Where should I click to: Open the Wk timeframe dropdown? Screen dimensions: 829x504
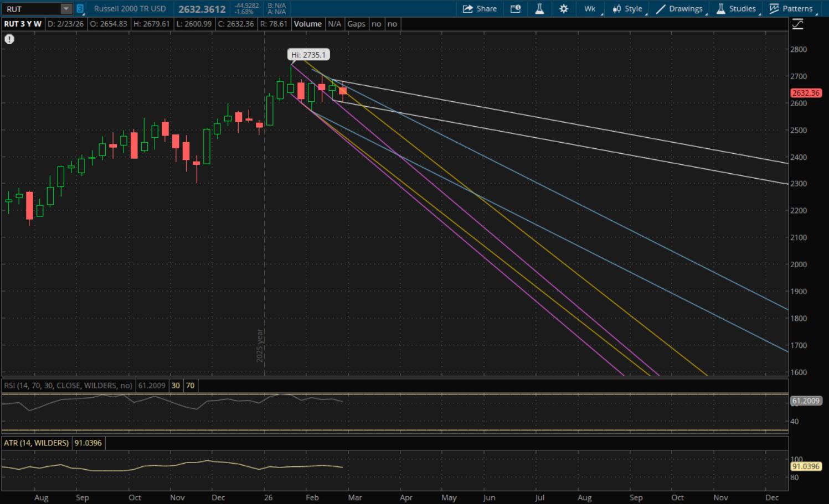(590, 9)
